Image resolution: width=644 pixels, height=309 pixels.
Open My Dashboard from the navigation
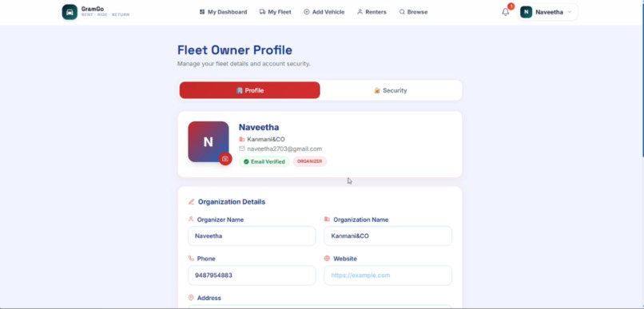(223, 12)
